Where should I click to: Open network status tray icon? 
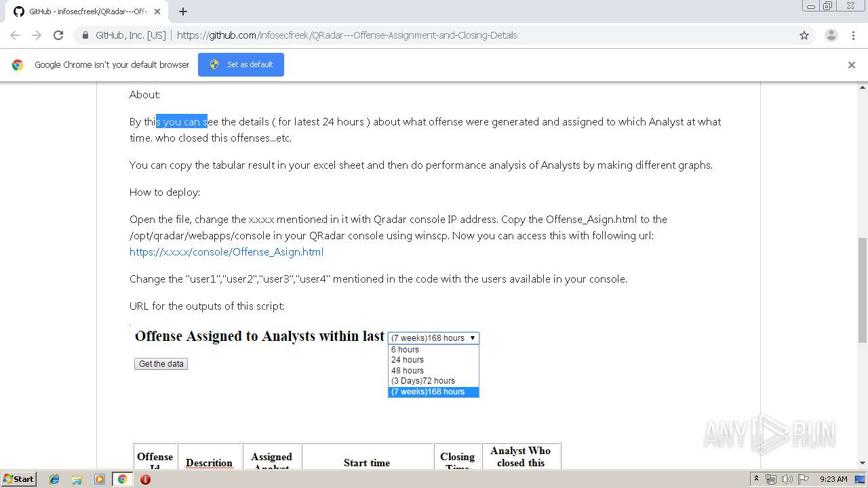pyautogui.click(x=771, y=479)
